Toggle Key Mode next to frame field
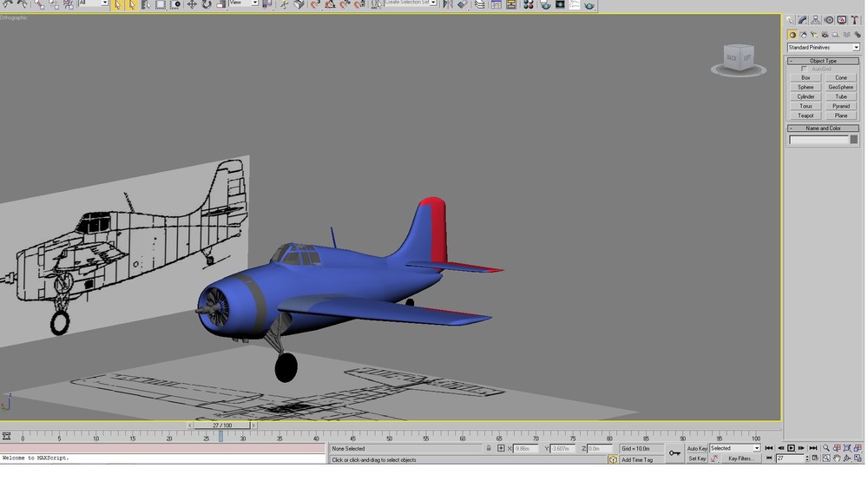This screenshot has height=488, width=868. click(x=769, y=458)
